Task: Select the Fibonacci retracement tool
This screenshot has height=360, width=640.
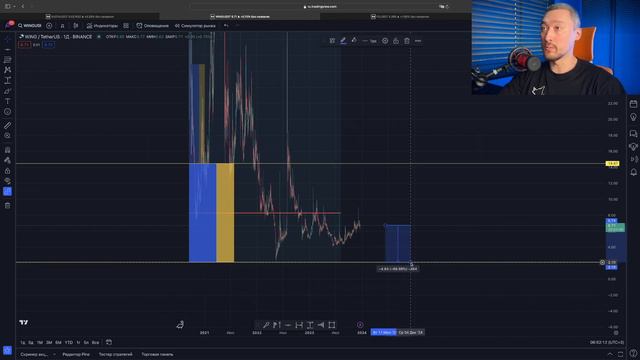Action: tap(7, 60)
